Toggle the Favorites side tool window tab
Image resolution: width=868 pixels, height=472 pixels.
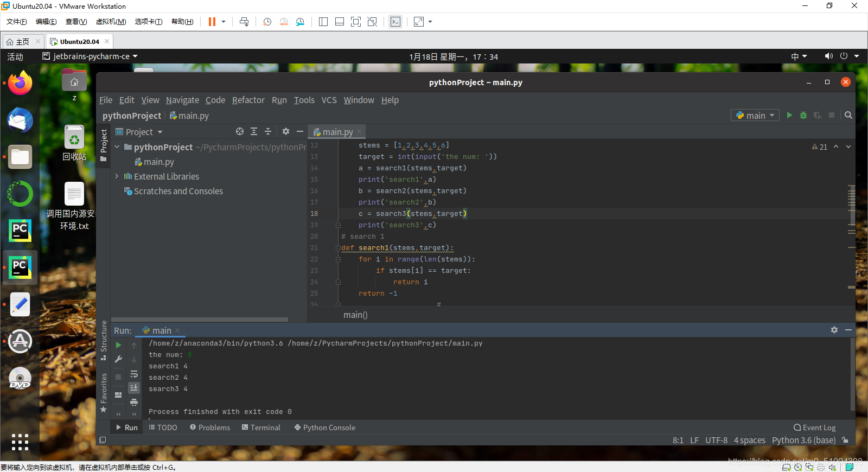coord(104,393)
